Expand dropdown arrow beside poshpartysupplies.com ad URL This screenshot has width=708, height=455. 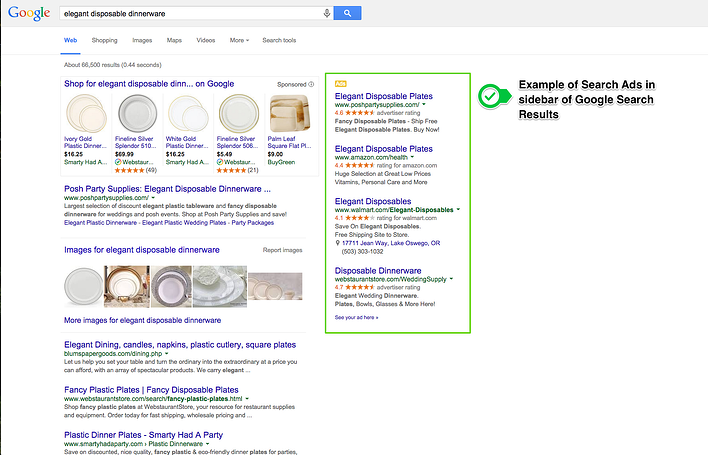point(424,105)
